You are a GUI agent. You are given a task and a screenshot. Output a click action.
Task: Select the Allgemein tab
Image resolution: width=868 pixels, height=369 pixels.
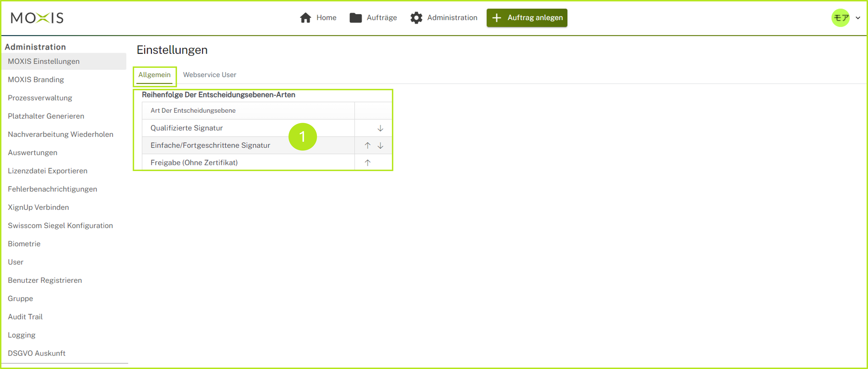(x=154, y=75)
